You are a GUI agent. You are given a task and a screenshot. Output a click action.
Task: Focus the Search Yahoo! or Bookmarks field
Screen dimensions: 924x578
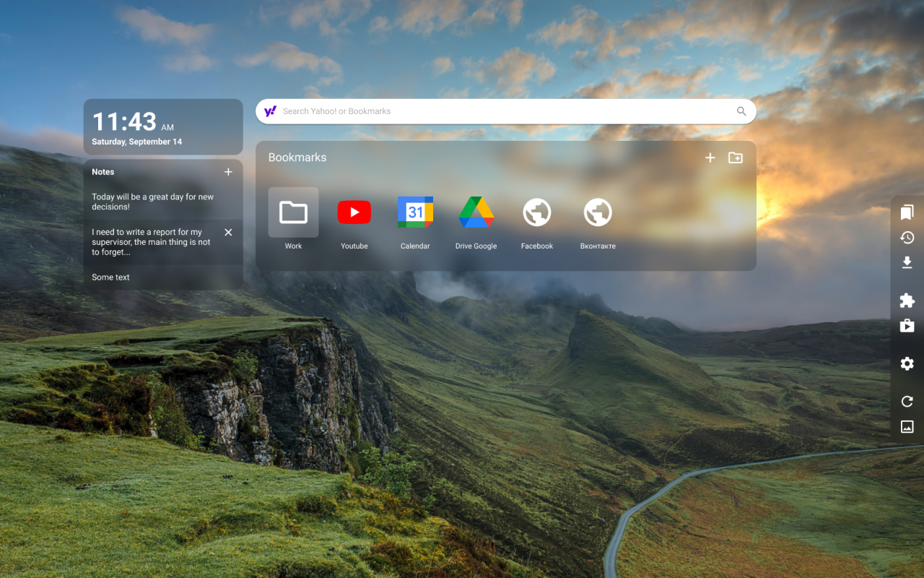coord(506,111)
